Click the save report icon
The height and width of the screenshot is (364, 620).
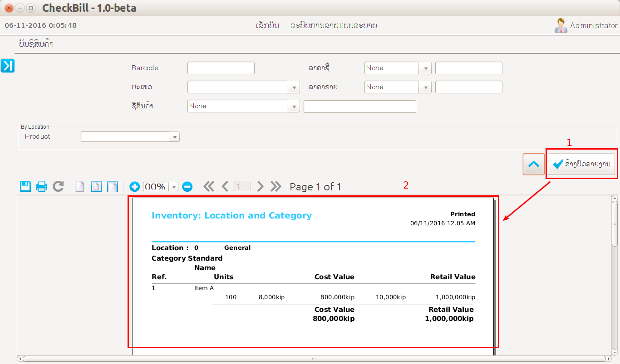click(25, 186)
